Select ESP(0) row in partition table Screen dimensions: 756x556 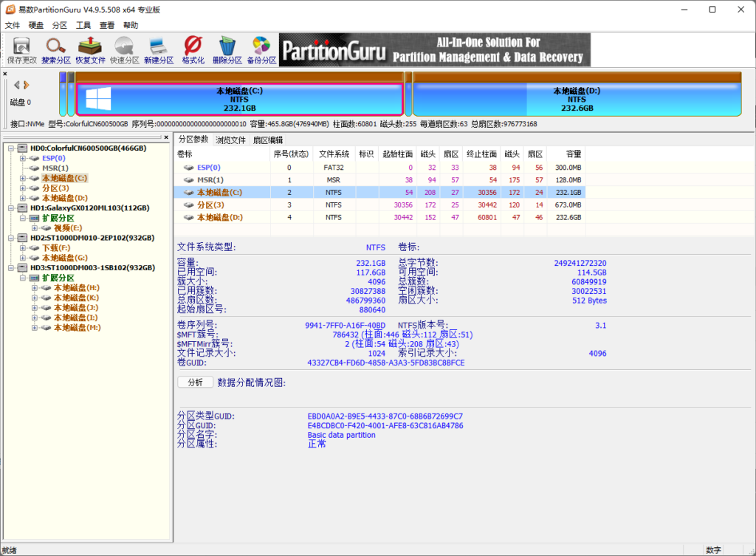[380, 168]
